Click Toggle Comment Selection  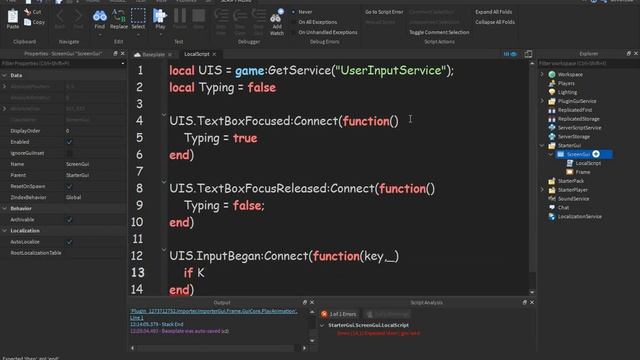(x=439, y=32)
